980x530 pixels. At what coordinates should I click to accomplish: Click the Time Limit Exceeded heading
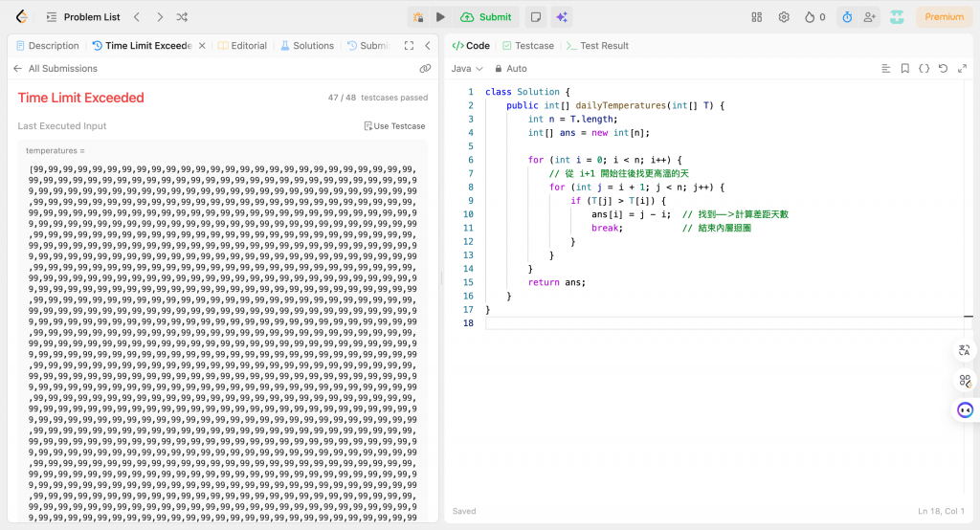click(80, 98)
